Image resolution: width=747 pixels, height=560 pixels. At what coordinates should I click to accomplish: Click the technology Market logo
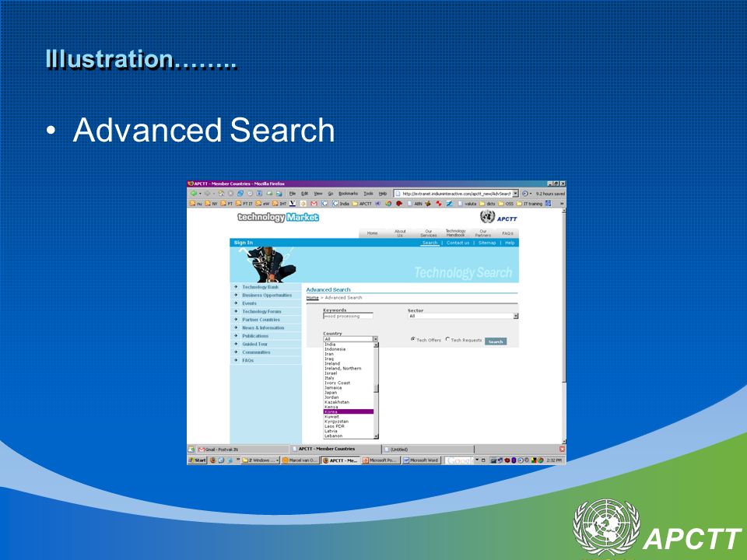click(279, 217)
